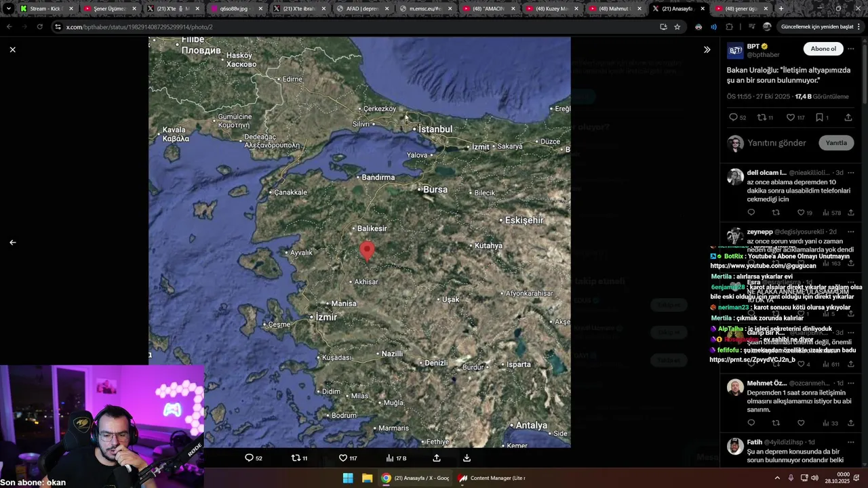Open Content Manager from the taskbar
Screen dimensions: 868x488
click(492, 478)
